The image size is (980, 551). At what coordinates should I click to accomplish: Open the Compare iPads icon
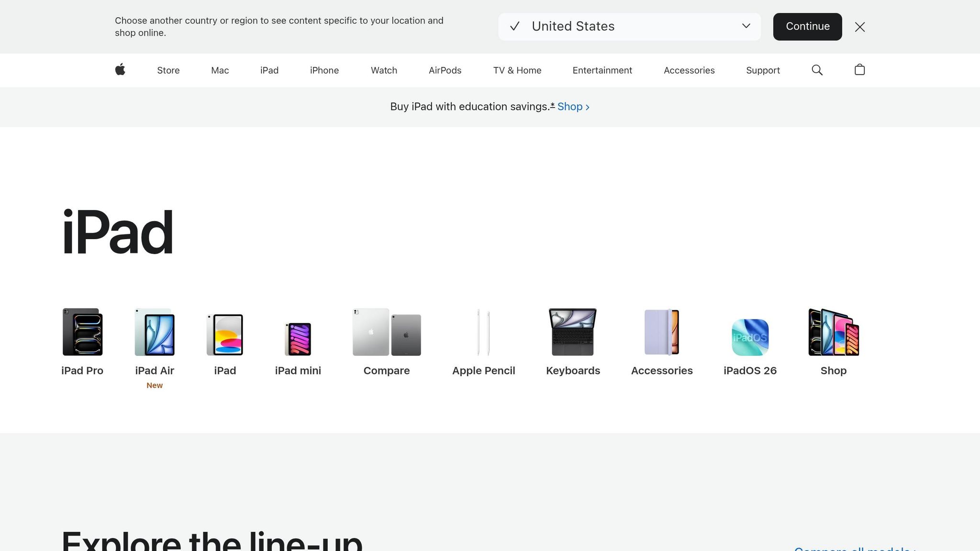[x=387, y=332]
